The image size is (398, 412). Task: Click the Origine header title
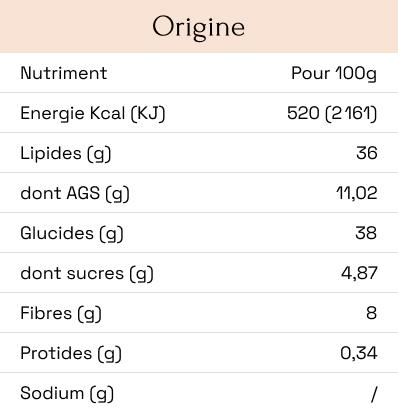pyautogui.click(x=199, y=27)
